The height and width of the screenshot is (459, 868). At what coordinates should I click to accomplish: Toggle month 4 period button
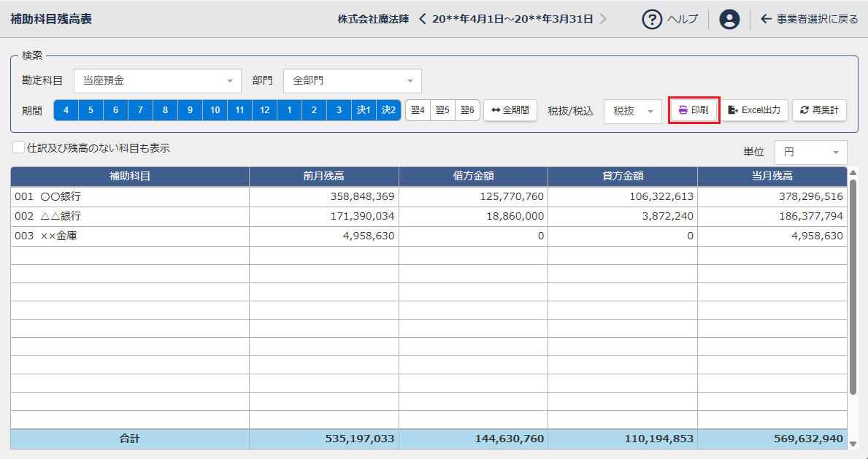66,110
